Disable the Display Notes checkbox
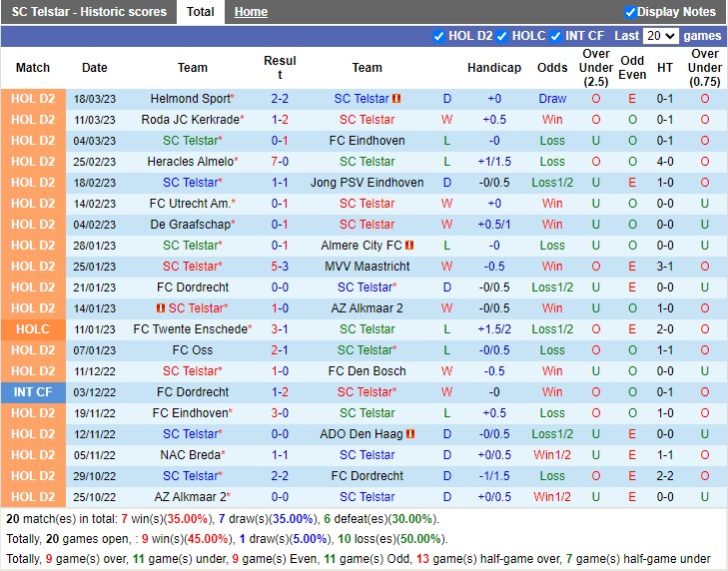728x571 pixels. pyautogui.click(x=630, y=12)
